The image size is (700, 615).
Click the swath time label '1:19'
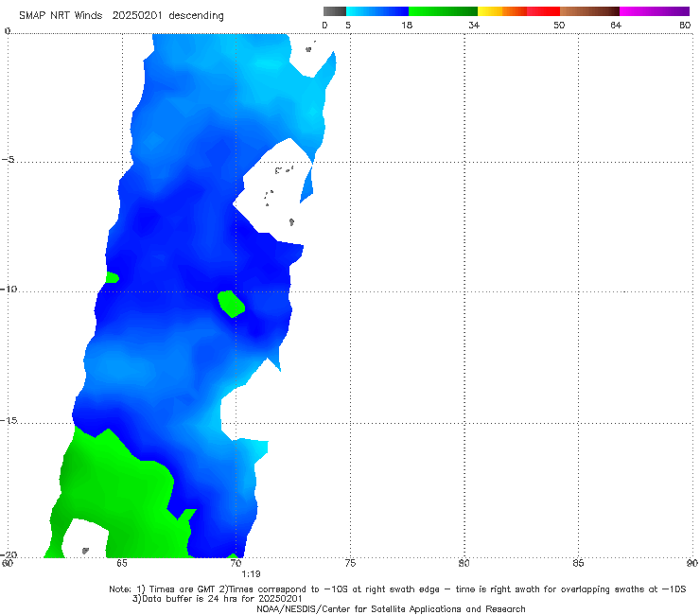(251, 574)
